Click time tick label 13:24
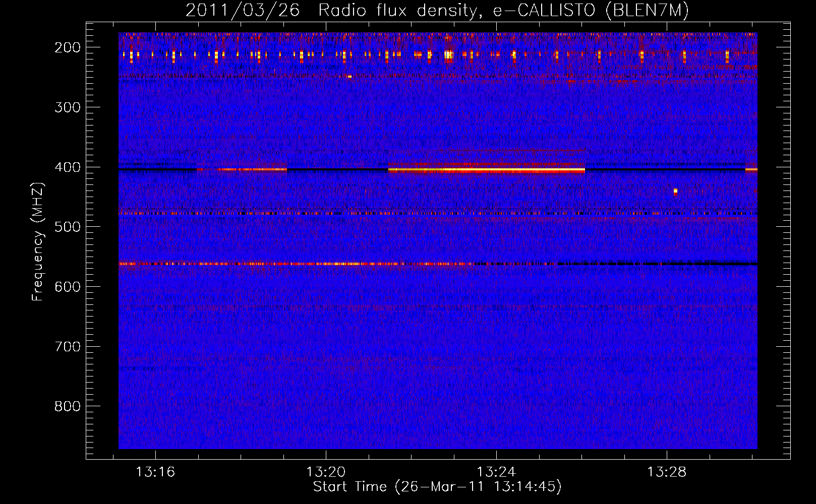Viewport: 816px width, 504px height. tap(496, 472)
